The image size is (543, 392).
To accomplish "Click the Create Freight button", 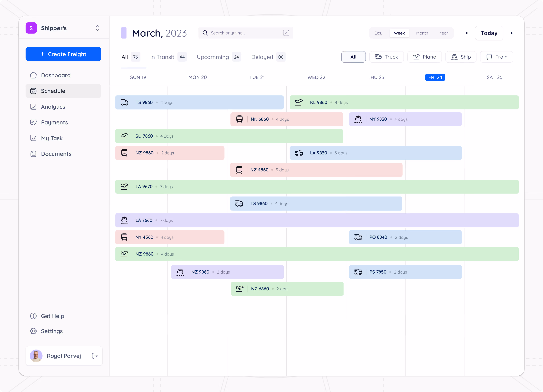I will [x=63, y=54].
